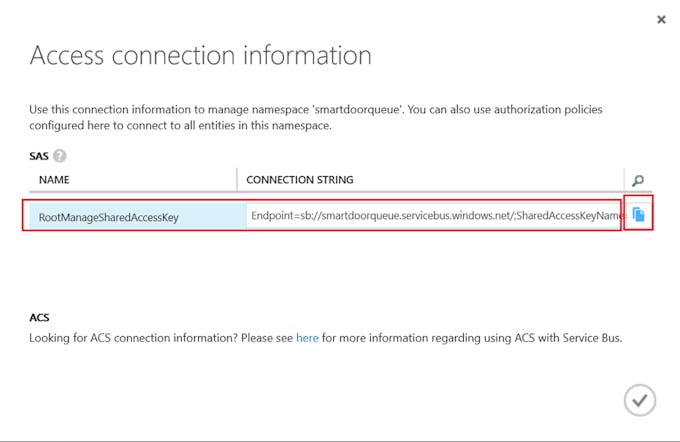This screenshot has width=680, height=442.
Task: Click the SAS section label
Action: point(39,156)
